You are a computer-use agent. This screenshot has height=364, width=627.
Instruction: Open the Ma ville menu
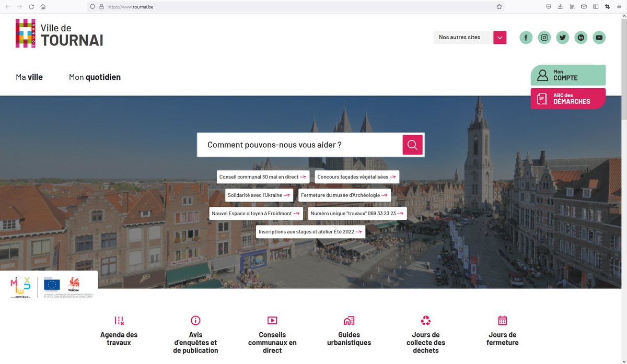pyautogui.click(x=29, y=77)
